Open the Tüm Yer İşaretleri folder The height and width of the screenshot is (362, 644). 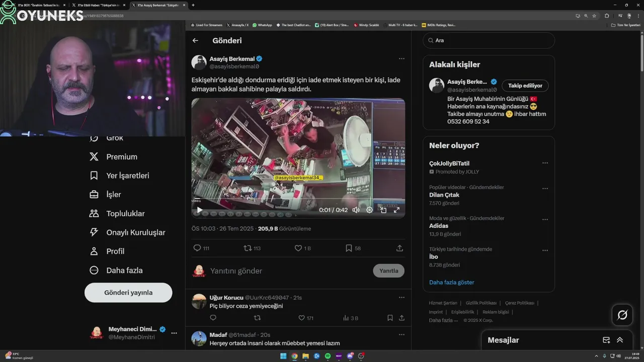625,25
